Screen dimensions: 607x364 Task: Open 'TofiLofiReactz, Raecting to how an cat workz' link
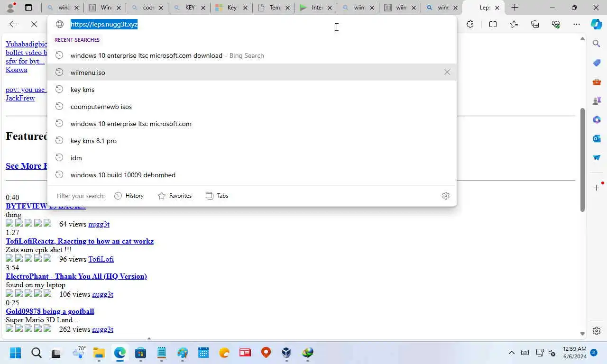click(x=80, y=241)
